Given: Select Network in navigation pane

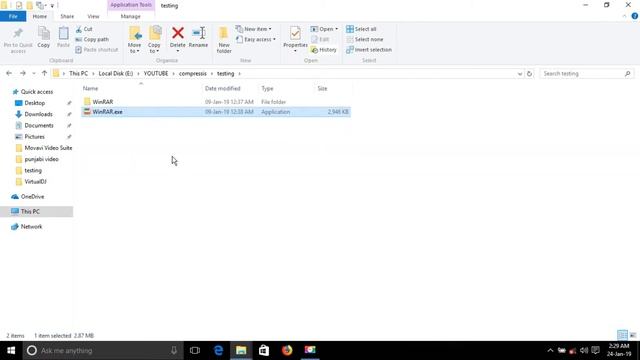Looking at the screenshot, I should point(31,227).
